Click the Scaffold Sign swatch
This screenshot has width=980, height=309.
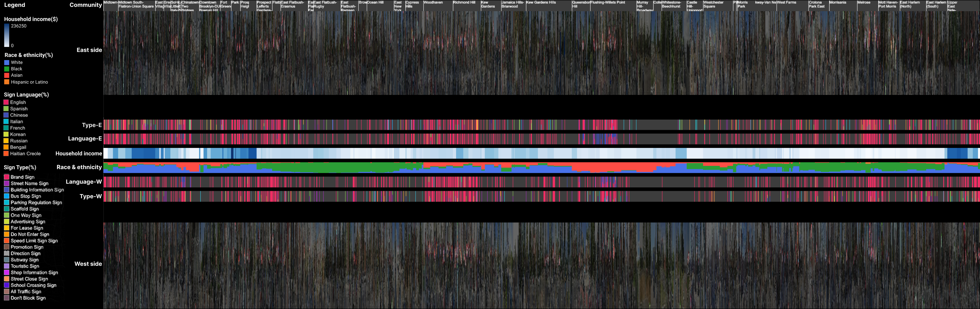[7, 209]
